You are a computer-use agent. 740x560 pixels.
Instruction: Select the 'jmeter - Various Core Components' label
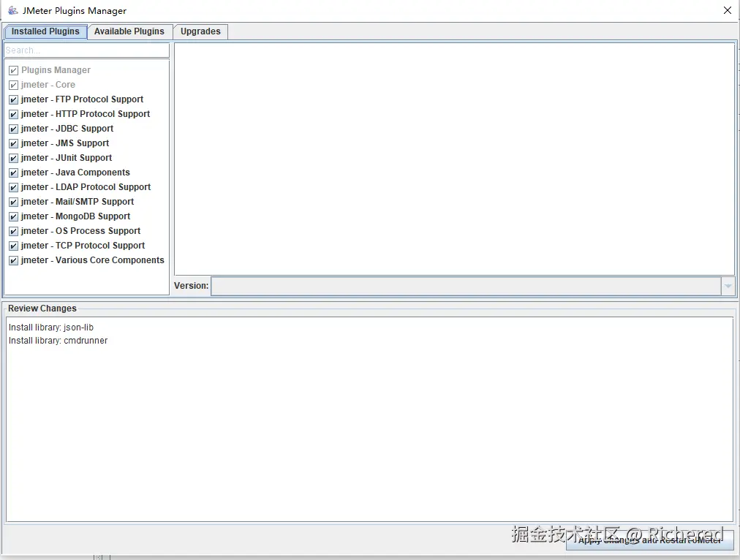(x=92, y=260)
